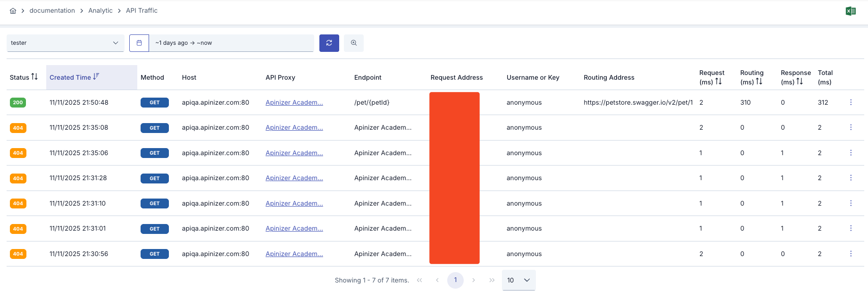Screen dimensions: 868x299
Task: Click the blue refresh button
Action: click(x=329, y=43)
